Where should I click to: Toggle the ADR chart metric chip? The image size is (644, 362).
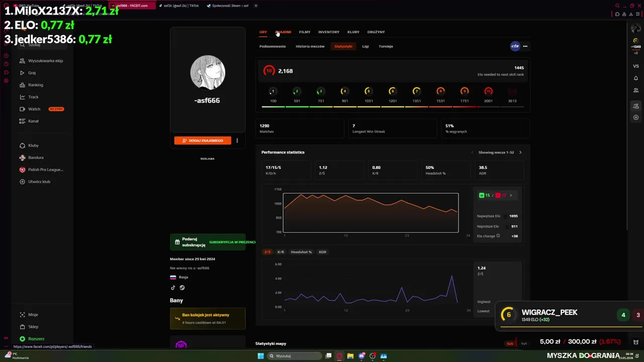(x=323, y=252)
